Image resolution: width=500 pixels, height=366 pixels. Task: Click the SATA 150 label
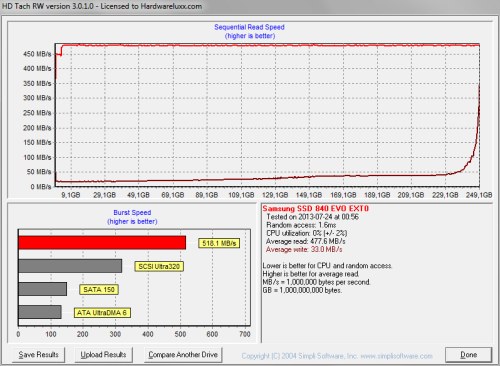pos(99,289)
